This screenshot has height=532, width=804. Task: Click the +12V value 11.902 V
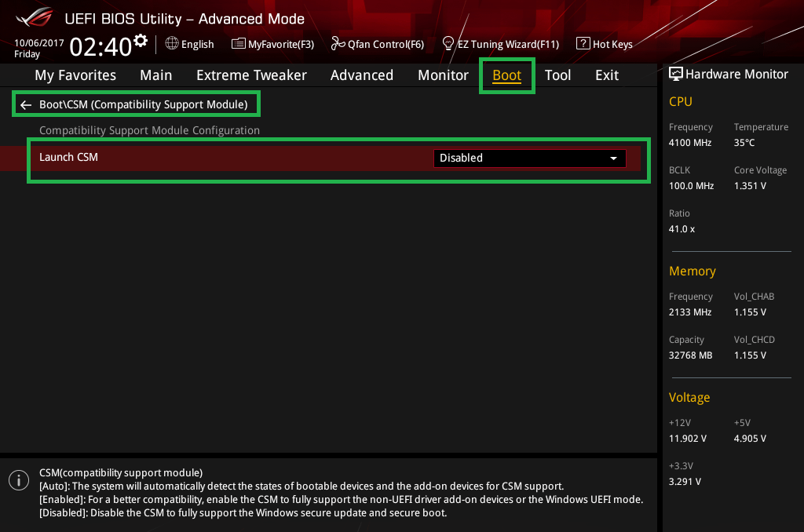687,439
